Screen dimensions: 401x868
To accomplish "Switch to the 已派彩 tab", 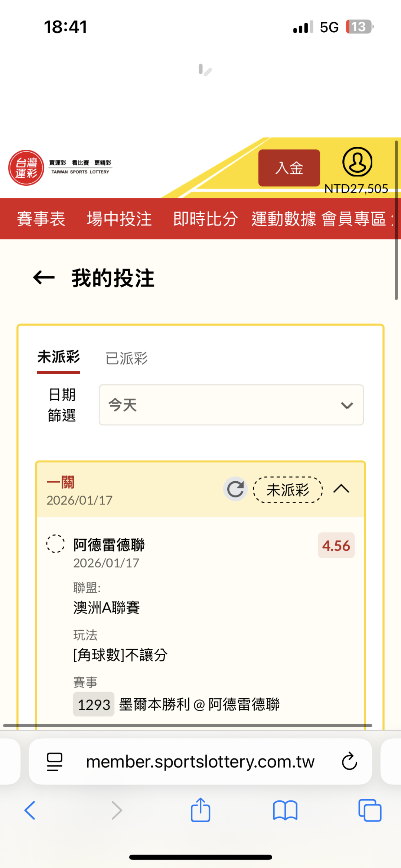I will click(x=127, y=358).
